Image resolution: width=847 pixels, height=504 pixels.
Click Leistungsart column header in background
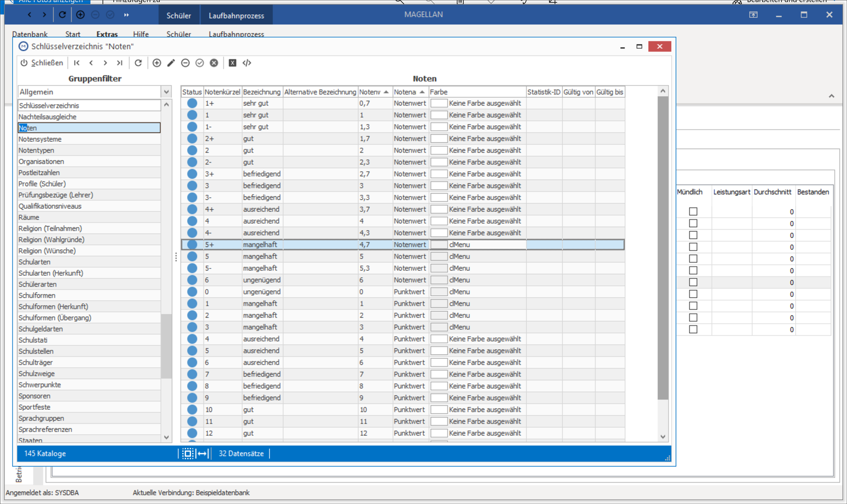(x=731, y=192)
